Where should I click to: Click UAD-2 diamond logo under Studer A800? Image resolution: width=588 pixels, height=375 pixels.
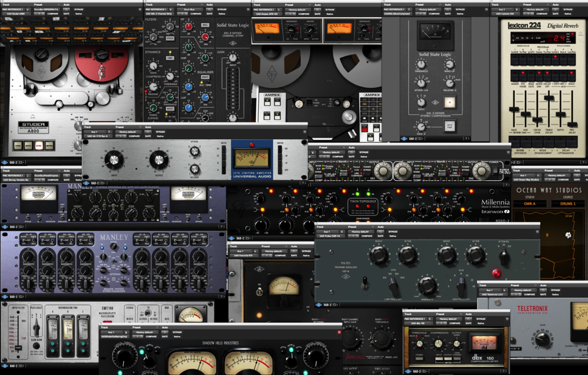click(5, 162)
